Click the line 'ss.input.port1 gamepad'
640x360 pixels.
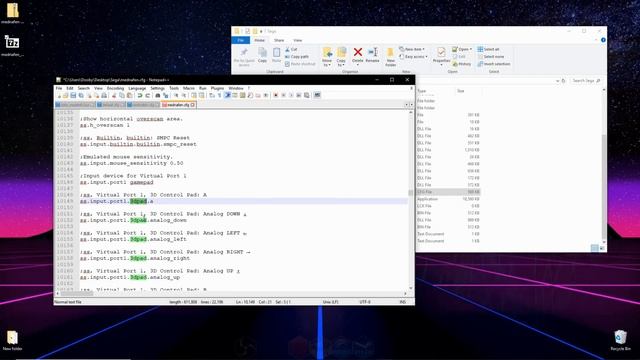pyautogui.click(x=117, y=182)
